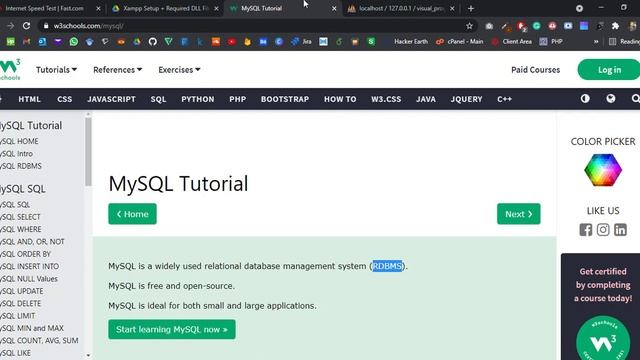Image resolution: width=640 pixels, height=360 pixels.
Task: Open the Gmail bookmark icon
Action: [x=26, y=42]
